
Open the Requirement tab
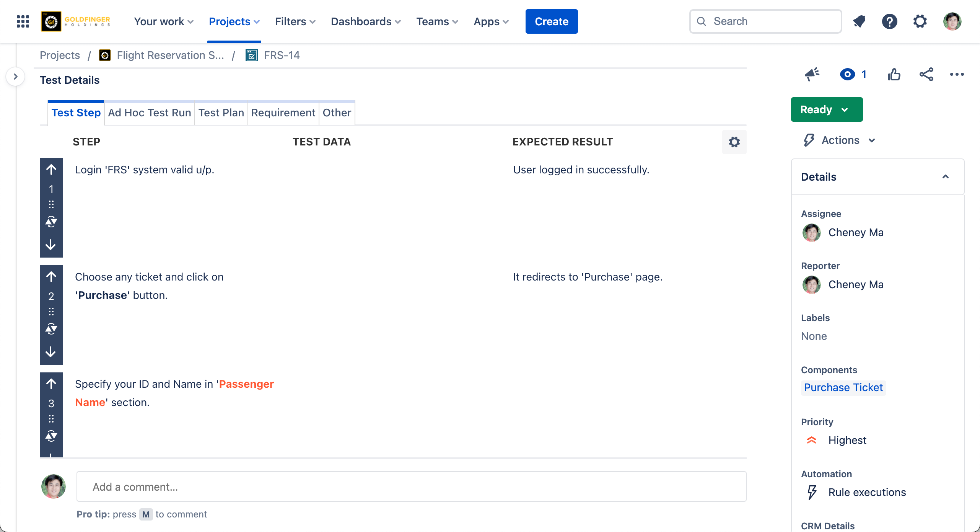(283, 113)
